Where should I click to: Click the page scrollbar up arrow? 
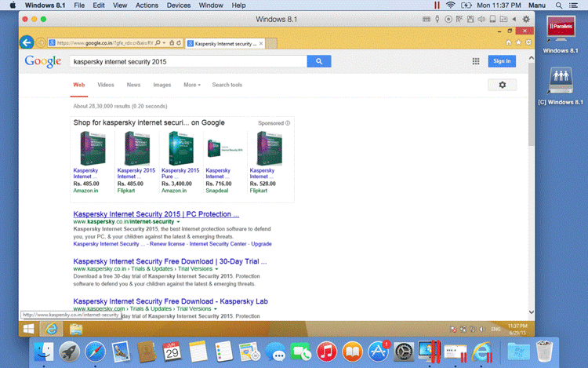click(x=531, y=58)
